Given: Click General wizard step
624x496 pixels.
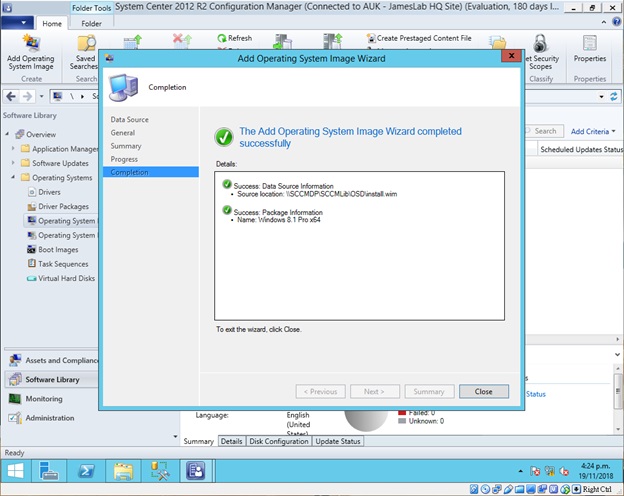Looking at the screenshot, I should click(123, 133).
